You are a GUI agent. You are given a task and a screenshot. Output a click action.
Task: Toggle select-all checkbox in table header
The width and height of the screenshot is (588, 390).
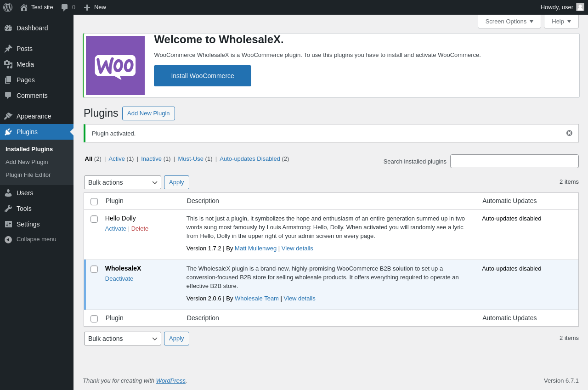(x=94, y=202)
